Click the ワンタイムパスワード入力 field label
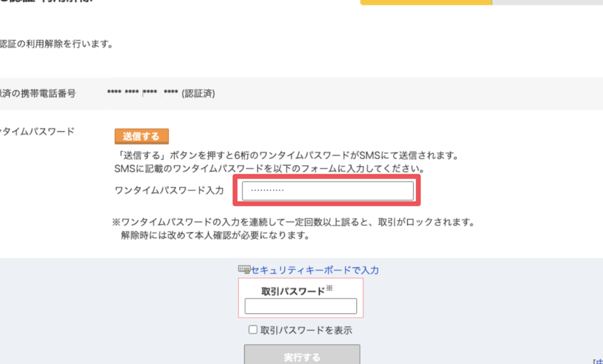 tap(170, 191)
